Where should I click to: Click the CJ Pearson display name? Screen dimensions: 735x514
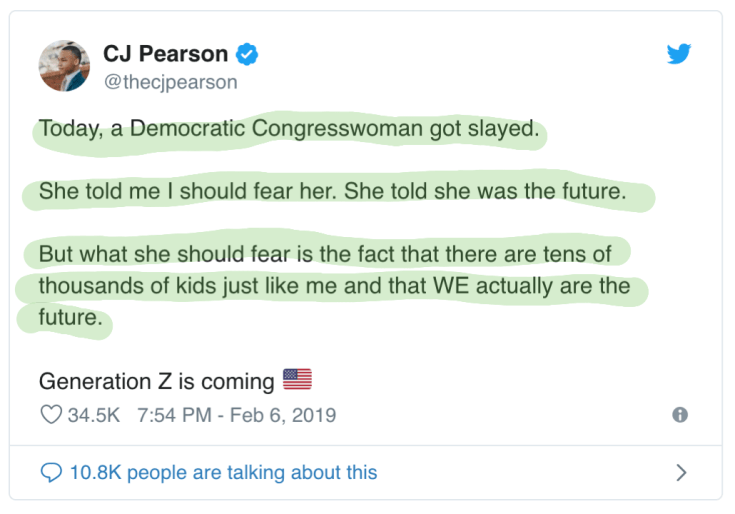tap(167, 55)
